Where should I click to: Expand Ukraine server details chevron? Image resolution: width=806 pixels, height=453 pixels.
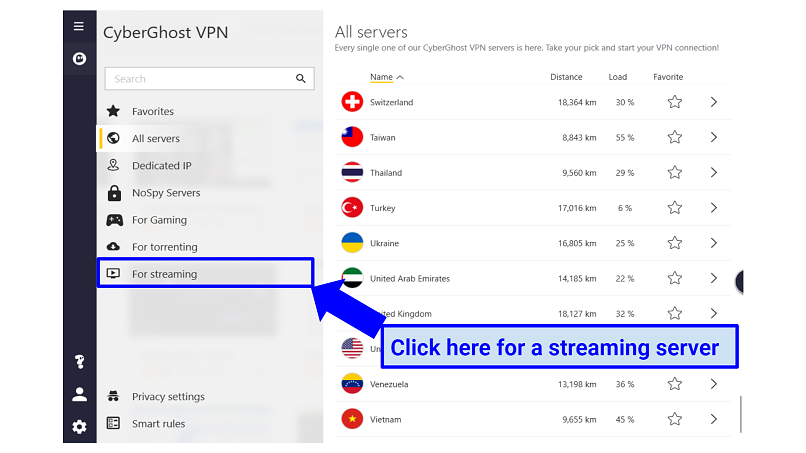(713, 243)
